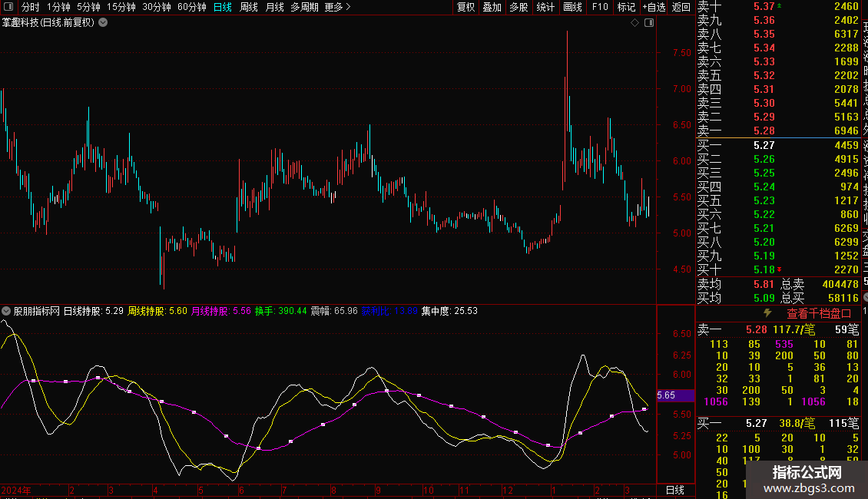Click the 日线持股: 5.29 value
Image resolution: width=868 pixels, height=499 pixels.
(x=94, y=311)
